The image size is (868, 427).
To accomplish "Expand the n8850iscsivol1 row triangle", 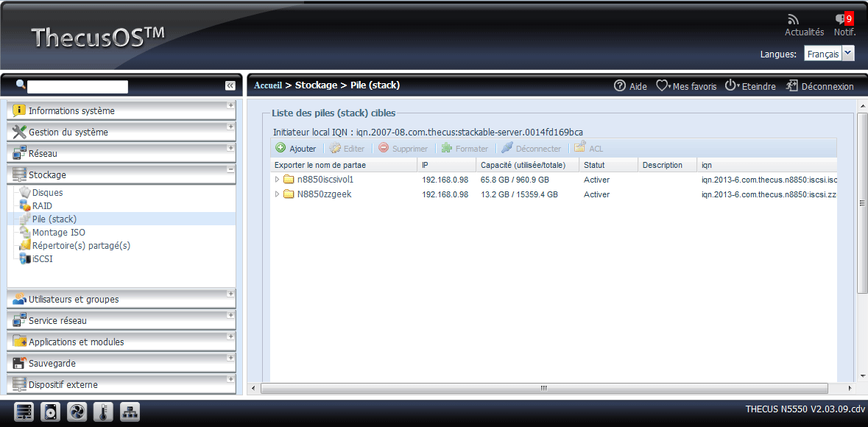I will (278, 180).
